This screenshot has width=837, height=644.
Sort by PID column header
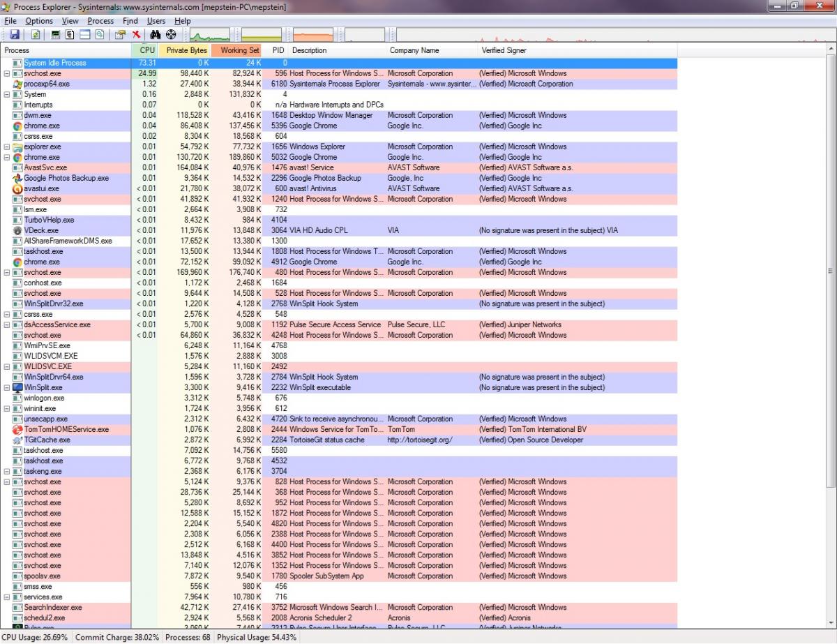276,50
